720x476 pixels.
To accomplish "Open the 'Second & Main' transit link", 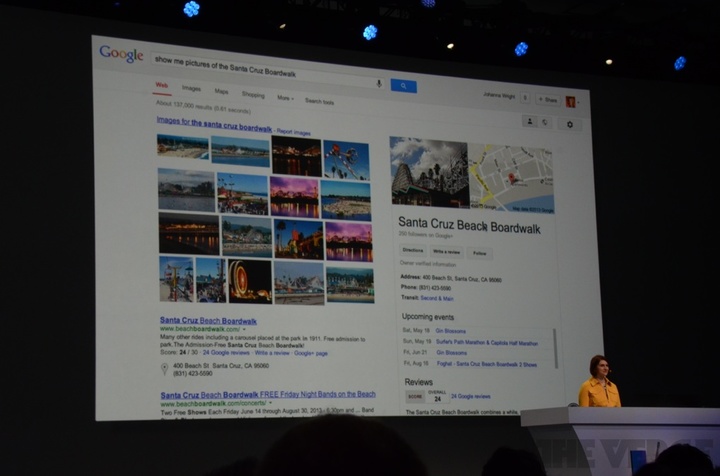I will click(437, 298).
